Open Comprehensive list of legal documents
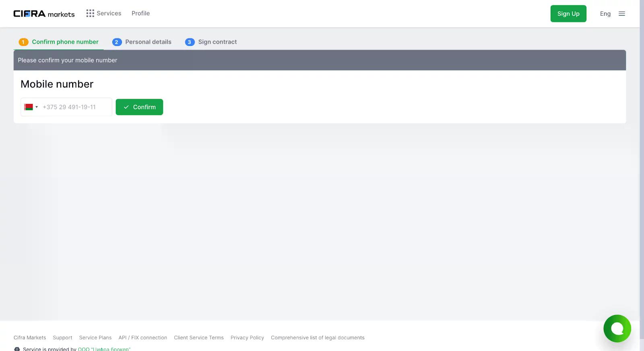The height and width of the screenshot is (351, 644). point(318,338)
